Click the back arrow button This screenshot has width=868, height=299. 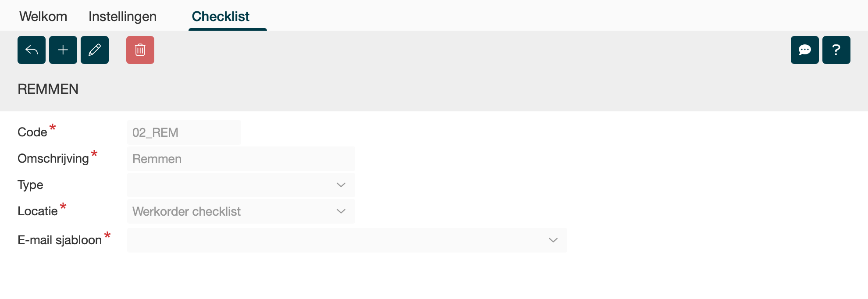point(32,50)
